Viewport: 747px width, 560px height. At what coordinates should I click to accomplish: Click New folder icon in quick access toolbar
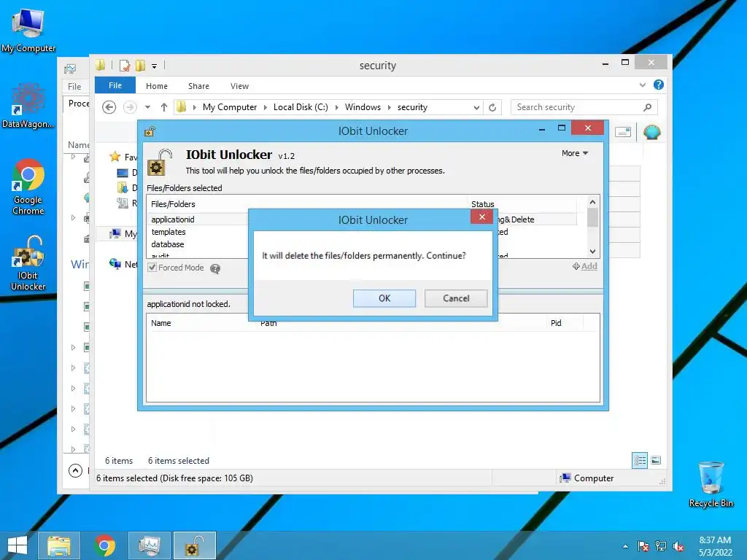click(x=141, y=65)
